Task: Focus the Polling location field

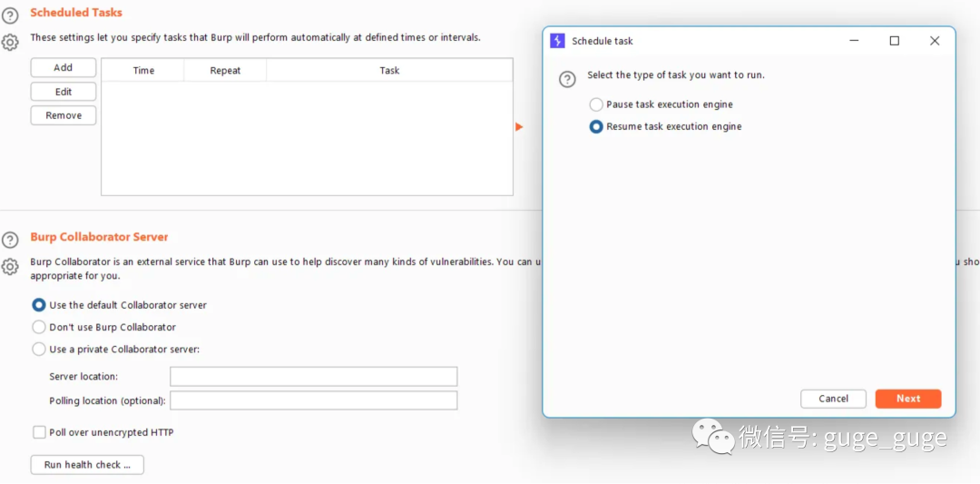Action: pyautogui.click(x=314, y=400)
